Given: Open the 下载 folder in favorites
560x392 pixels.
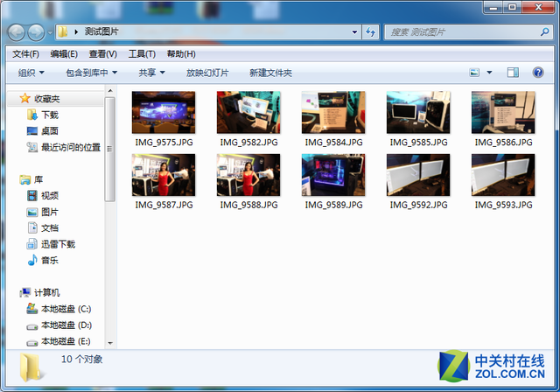Looking at the screenshot, I should tap(49, 115).
